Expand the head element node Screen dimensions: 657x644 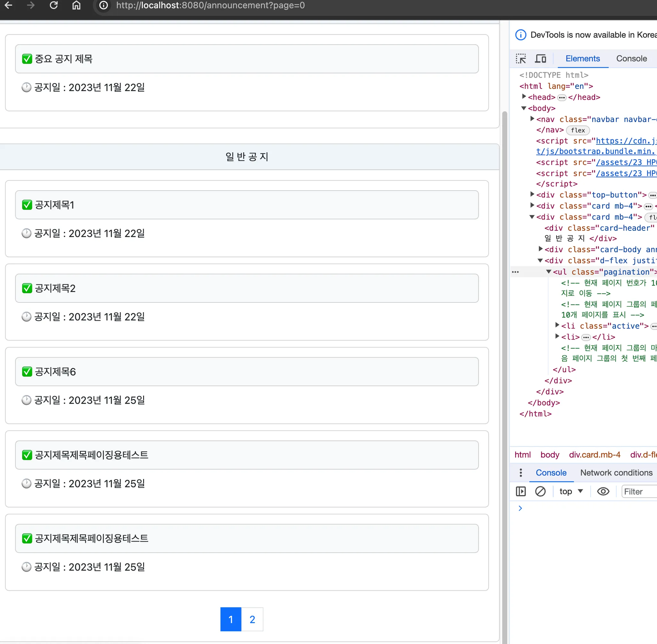pos(524,97)
